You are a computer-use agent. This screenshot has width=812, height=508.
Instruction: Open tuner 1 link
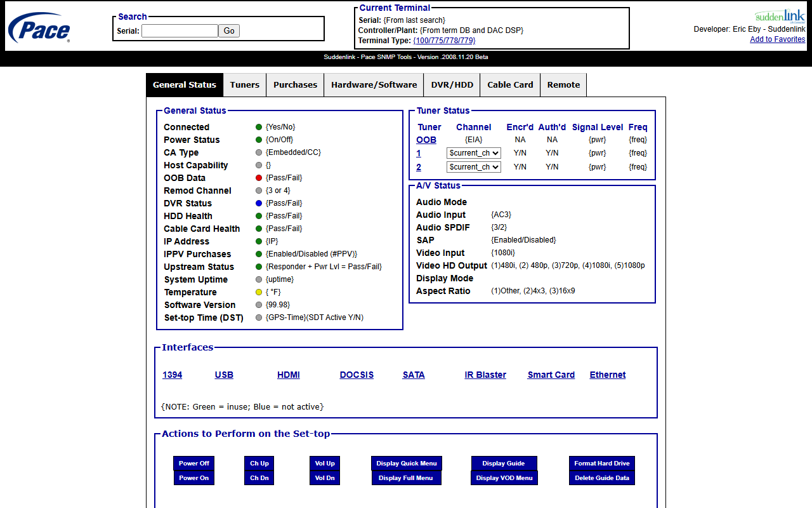point(419,154)
